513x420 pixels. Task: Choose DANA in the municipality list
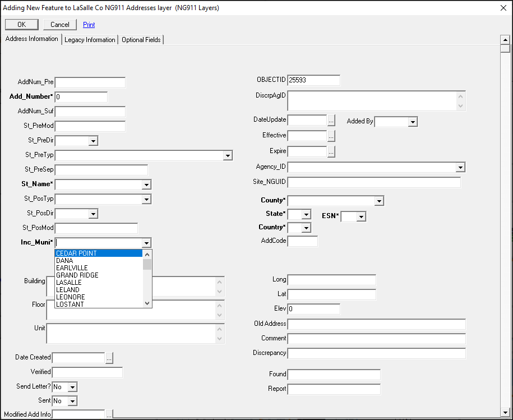[99, 261]
